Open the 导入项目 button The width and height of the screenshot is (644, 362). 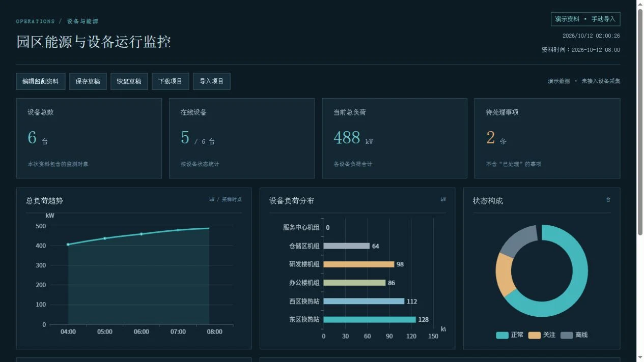(x=212, y=81)
